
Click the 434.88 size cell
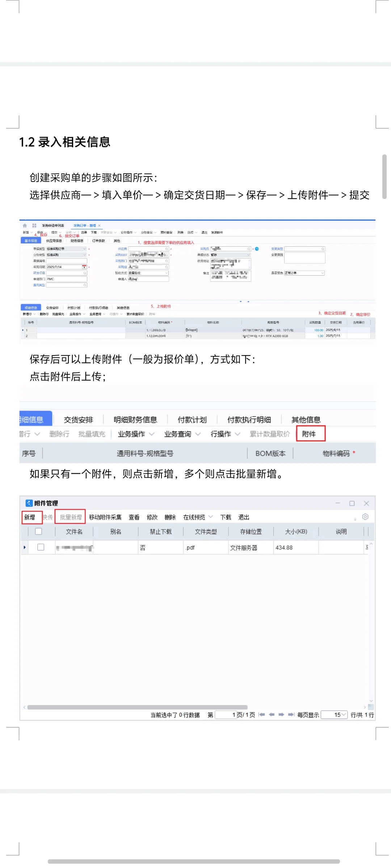pos(296,548)
